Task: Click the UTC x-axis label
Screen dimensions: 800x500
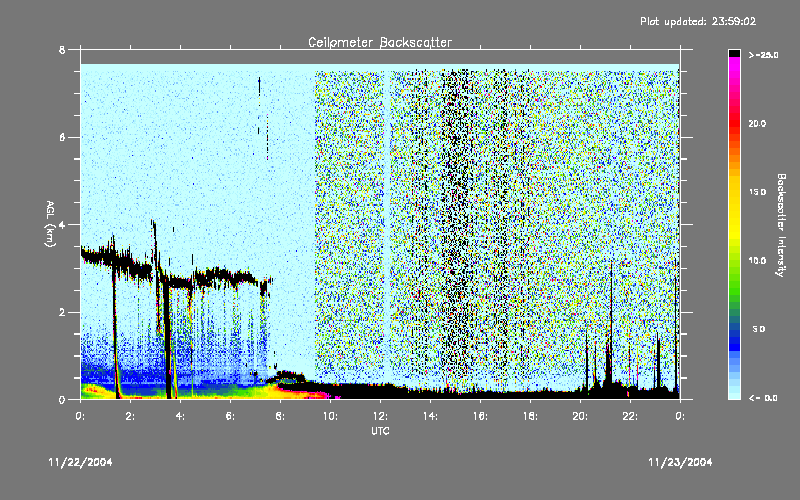Action: click(380, 431)
